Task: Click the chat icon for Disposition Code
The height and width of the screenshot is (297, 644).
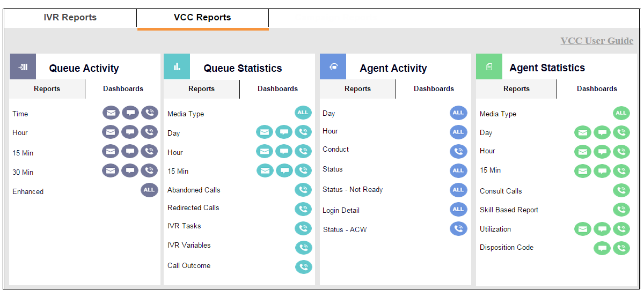Action: click(602, 248)
